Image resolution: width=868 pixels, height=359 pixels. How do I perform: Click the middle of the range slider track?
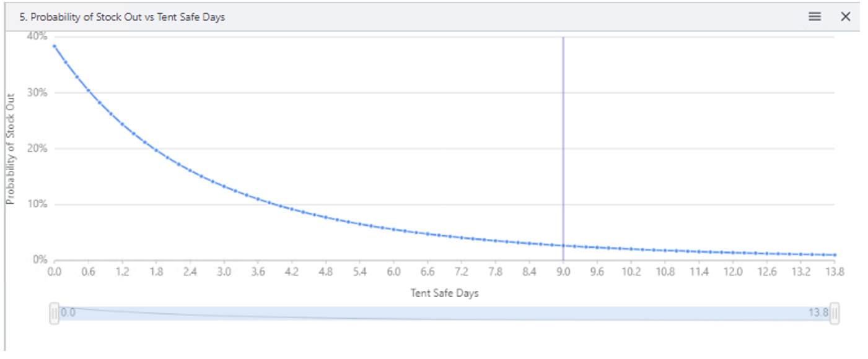445,313
